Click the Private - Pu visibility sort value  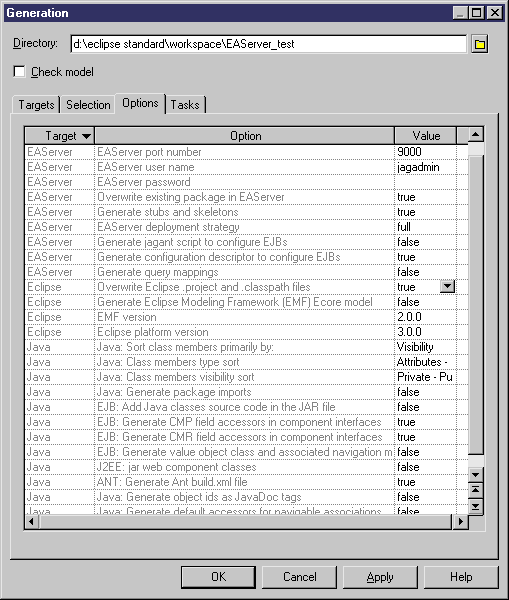[425, 377]
